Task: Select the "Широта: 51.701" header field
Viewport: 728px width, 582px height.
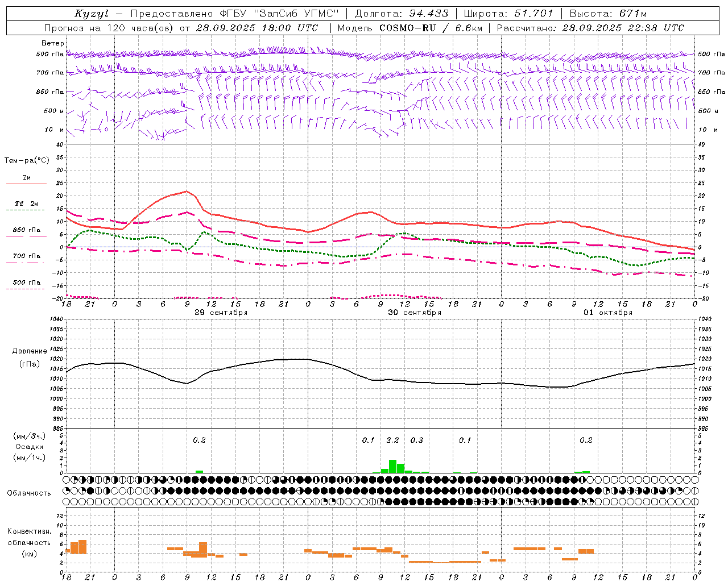Action: 508,14
